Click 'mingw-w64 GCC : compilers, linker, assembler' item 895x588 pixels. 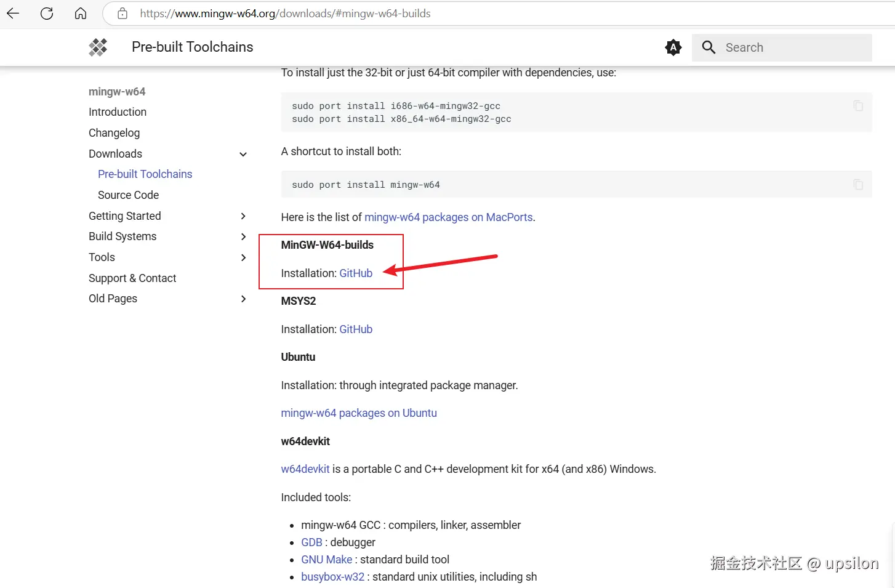point(411,525)
